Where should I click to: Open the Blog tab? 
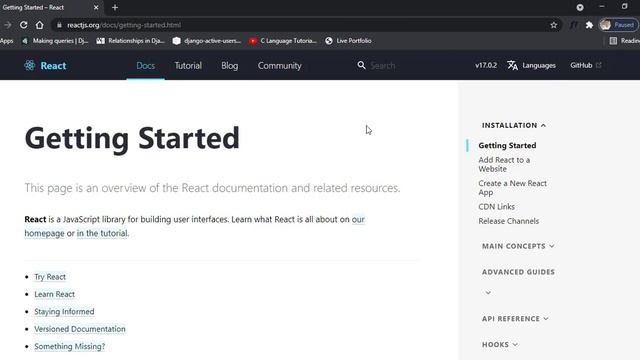(229, 65)
